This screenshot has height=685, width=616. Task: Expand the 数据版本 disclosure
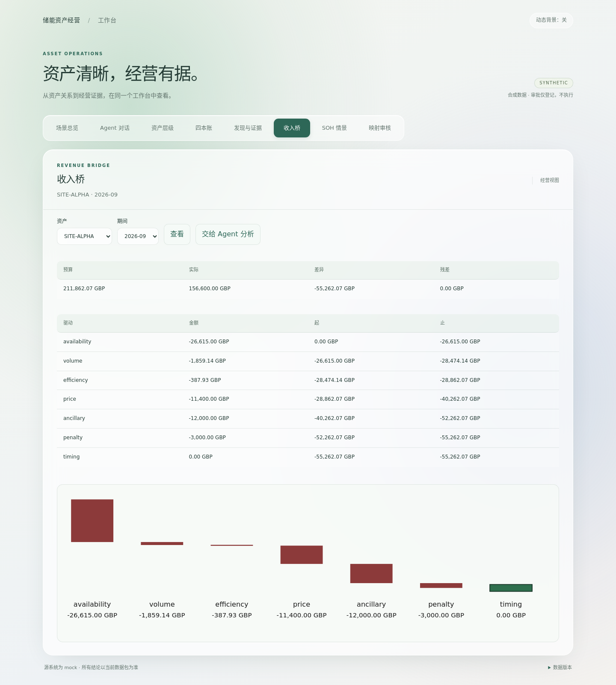560,667
